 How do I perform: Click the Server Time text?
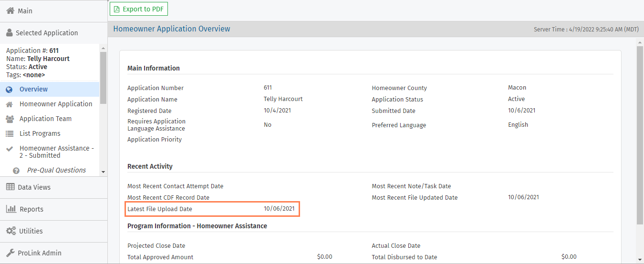(586, 30)
